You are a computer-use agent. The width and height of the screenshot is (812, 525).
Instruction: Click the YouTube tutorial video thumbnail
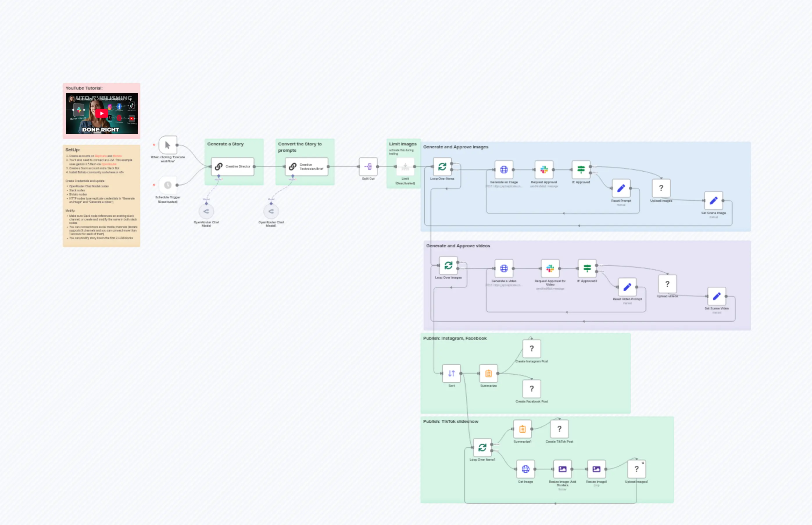pos(101,113)
